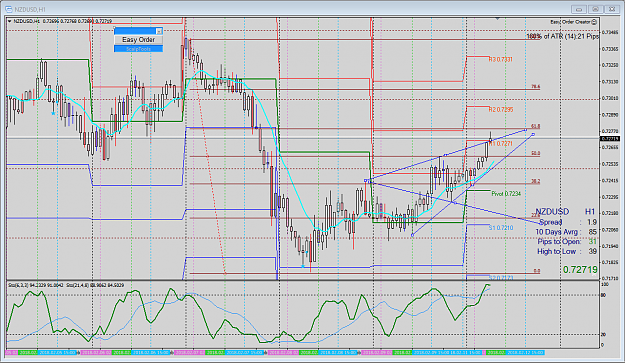Click the Easy Order Creator label

click(570, 22)
